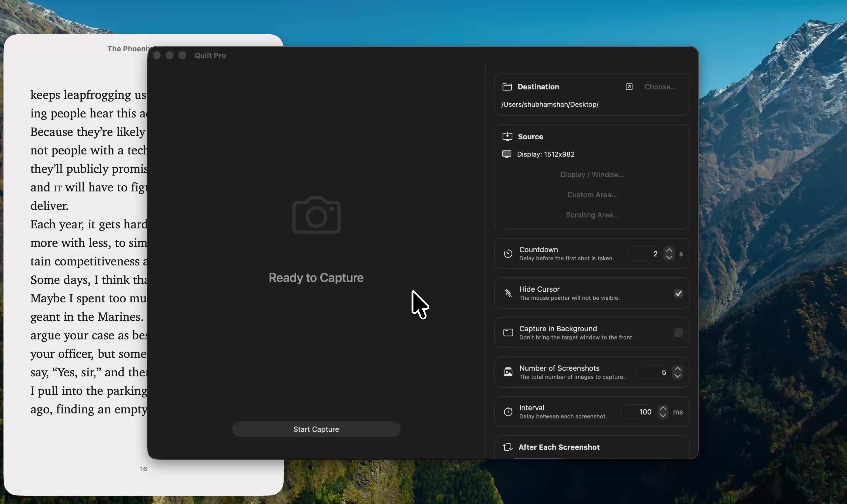The height and width of the screenshot is (504, 847).
Task: Decrease Number of Screenshots with down arrow
Action: (x=678, y=376)
